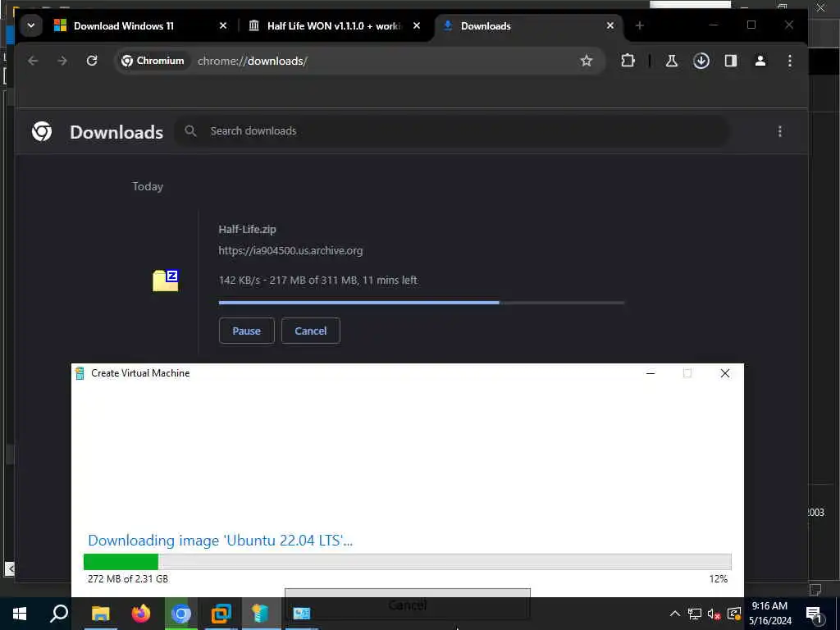Show the downloads bubble in toolbar
Image resolution: width=840 pixels, height=630 pixels.
[x=701, y=61]
